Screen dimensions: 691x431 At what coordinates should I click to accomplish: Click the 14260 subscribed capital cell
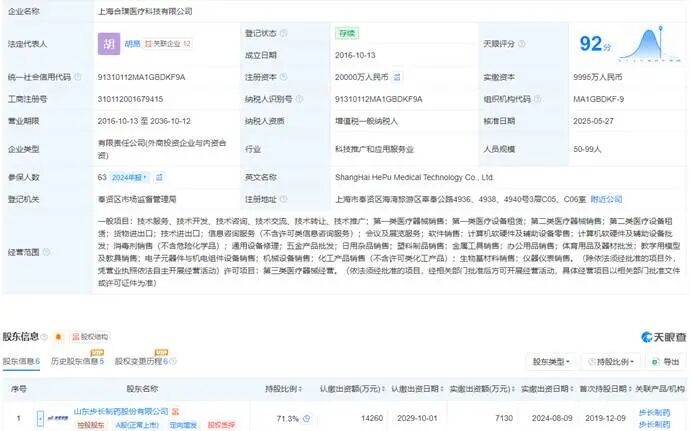click(x=372, y=418)
